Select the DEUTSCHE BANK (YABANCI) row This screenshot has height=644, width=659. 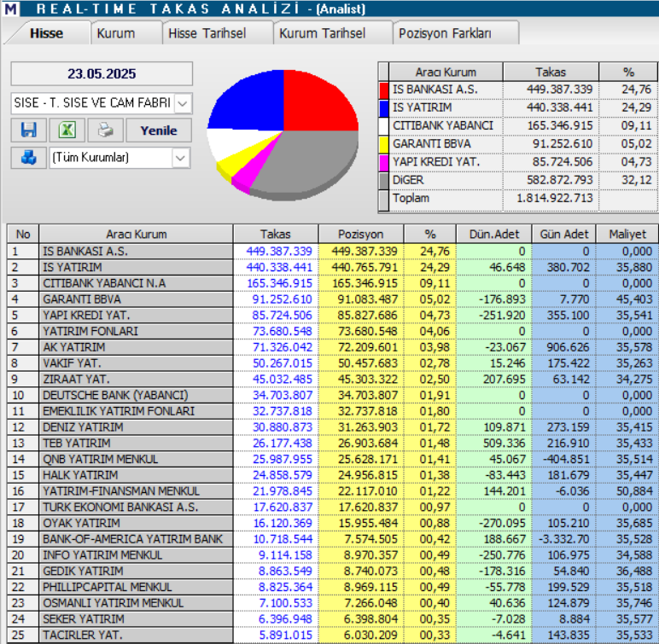coord(332,395)
